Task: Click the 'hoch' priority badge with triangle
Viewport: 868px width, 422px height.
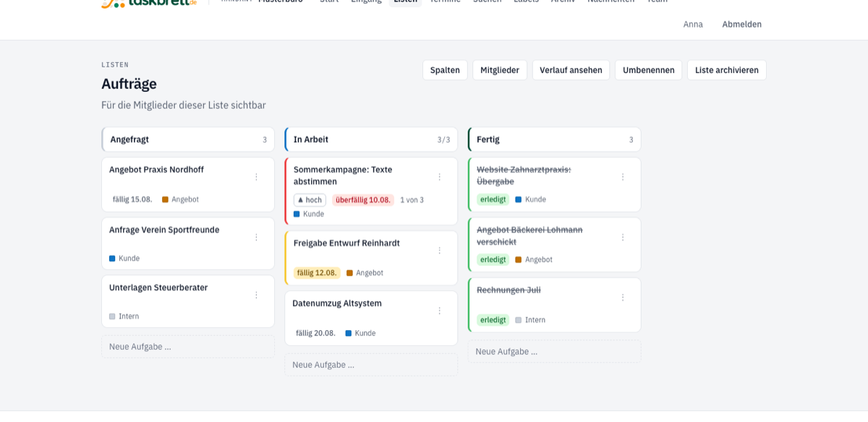Action: click(310, 200)
